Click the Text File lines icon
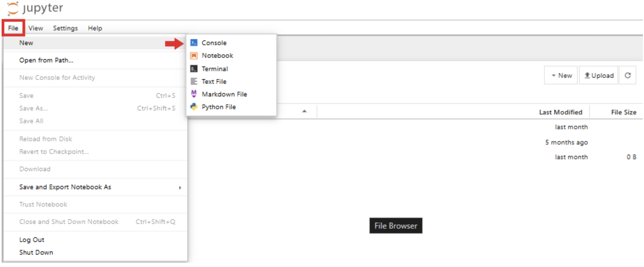 click(x=194, y=81)
